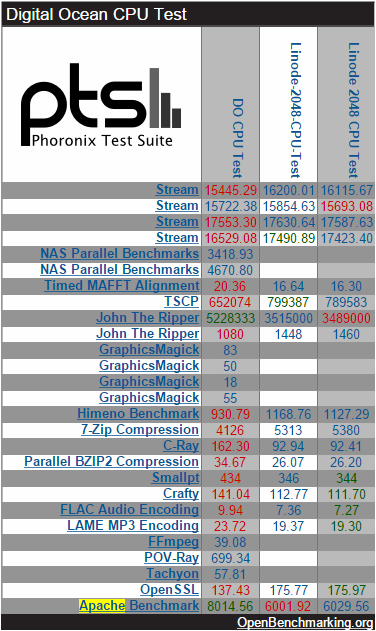Open the GraphicsMagick link beside 18
This screenshot has width=376, height=631.
click(x=149, y=381)
